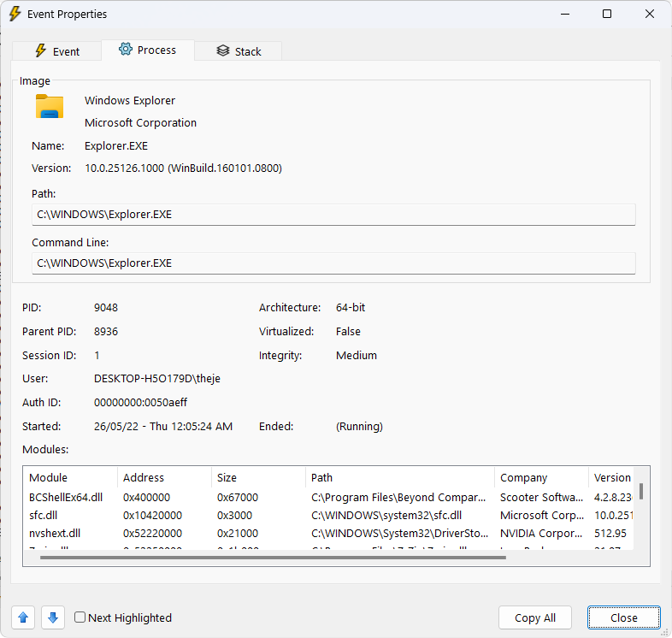
Task: Click the address 0x10420000 cell
Action: [152, 516]
